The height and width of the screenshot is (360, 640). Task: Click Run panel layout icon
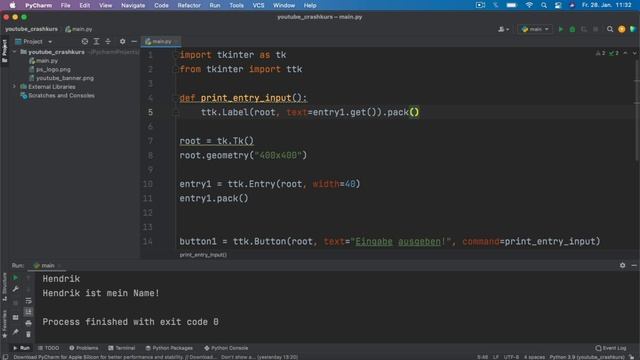[x=16, y=317]
